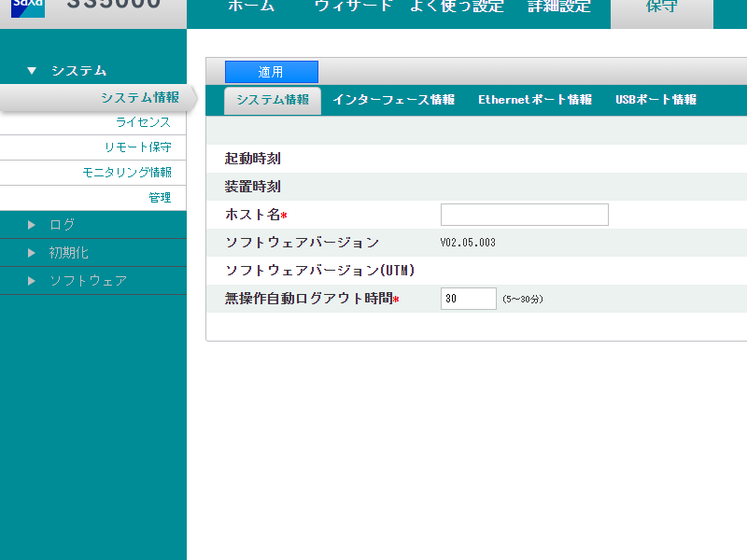Open the ウィザード top menu
Image resolution: width=747 pixels, height=560 pixels.
point(354,7)
